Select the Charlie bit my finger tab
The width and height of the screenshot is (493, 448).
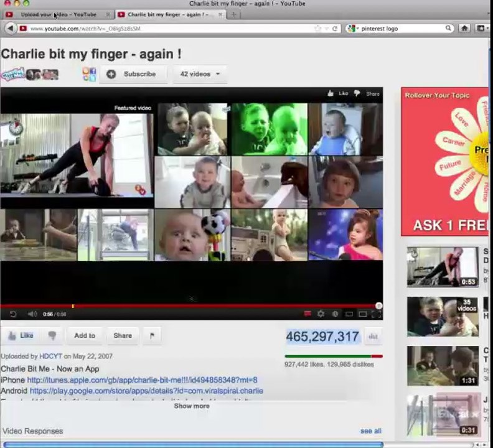[x=170, y=14]
